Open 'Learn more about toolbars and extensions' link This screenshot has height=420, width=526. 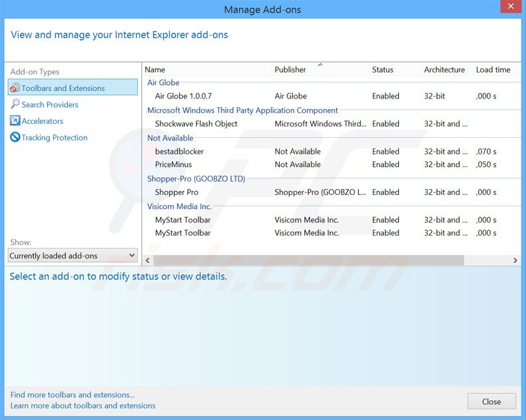83,405
